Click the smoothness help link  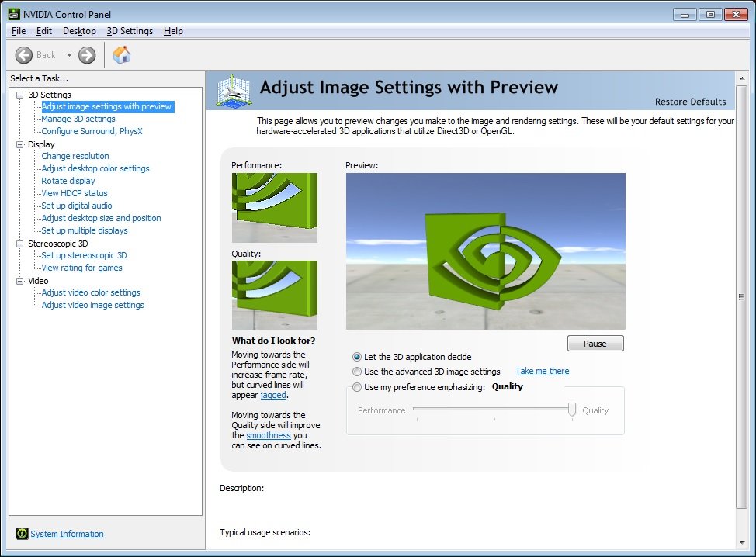tap(269, 435)
